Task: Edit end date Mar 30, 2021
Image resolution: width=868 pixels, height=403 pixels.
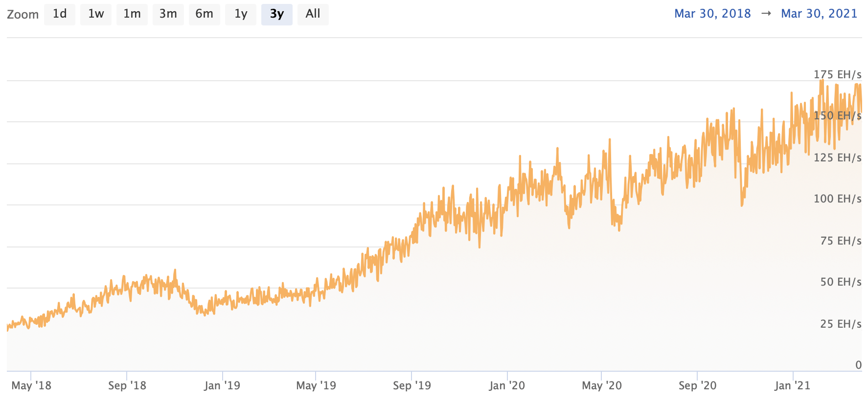Action: (x=819, y=14)
